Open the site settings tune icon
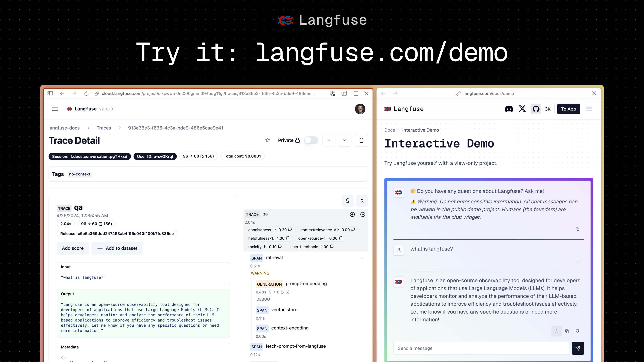The image size is (644, 362). click(344, 93)
